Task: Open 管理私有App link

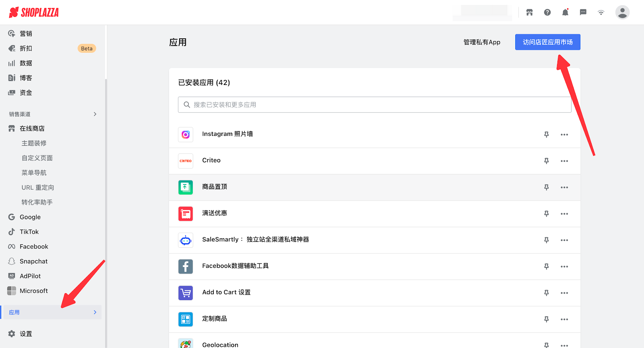Action: pos(482,42)
